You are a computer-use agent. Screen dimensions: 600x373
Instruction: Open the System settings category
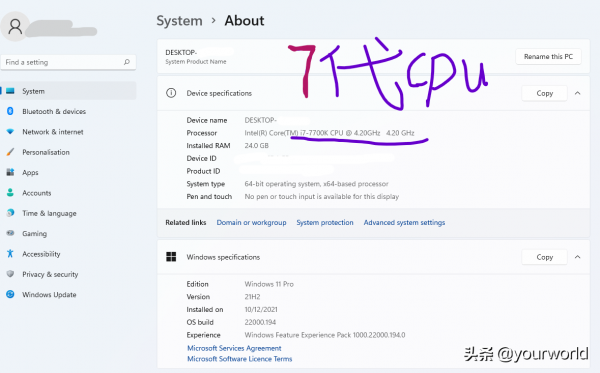coord(68,91)
